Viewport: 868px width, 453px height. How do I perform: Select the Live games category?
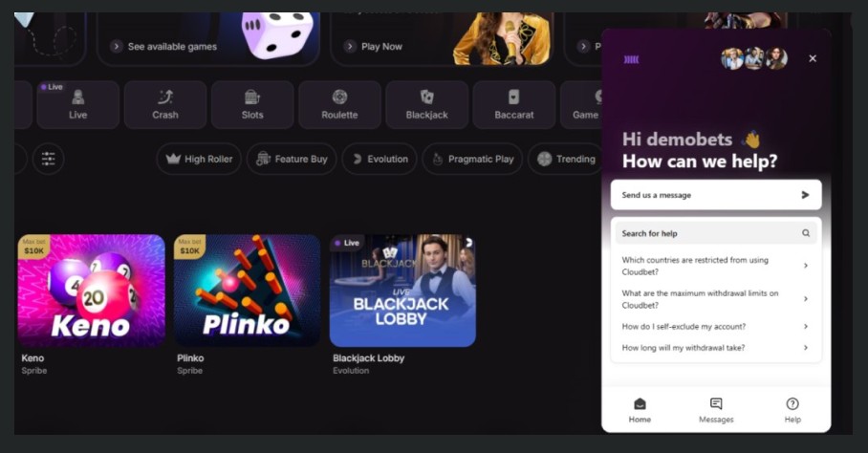pyautogui.click(x=78, y=104)
